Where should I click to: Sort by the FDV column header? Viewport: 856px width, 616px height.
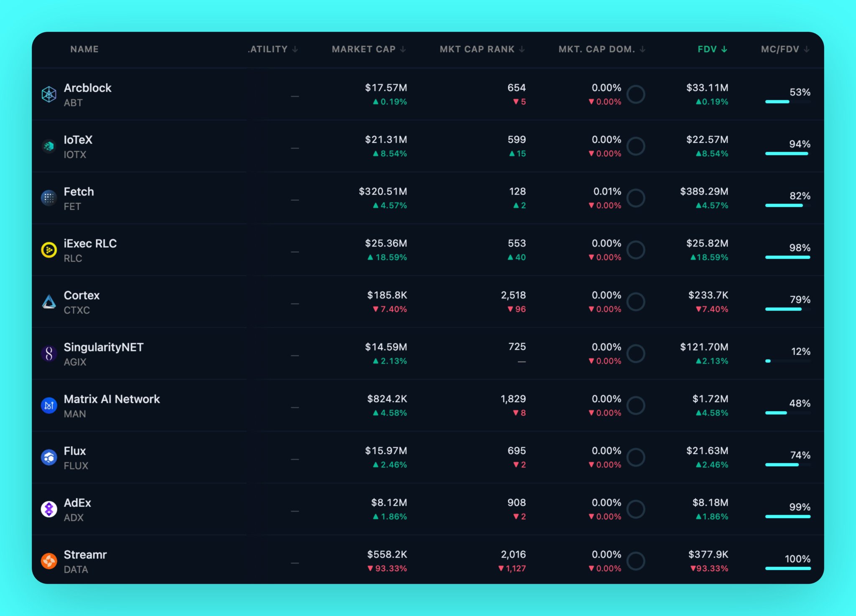713,49
